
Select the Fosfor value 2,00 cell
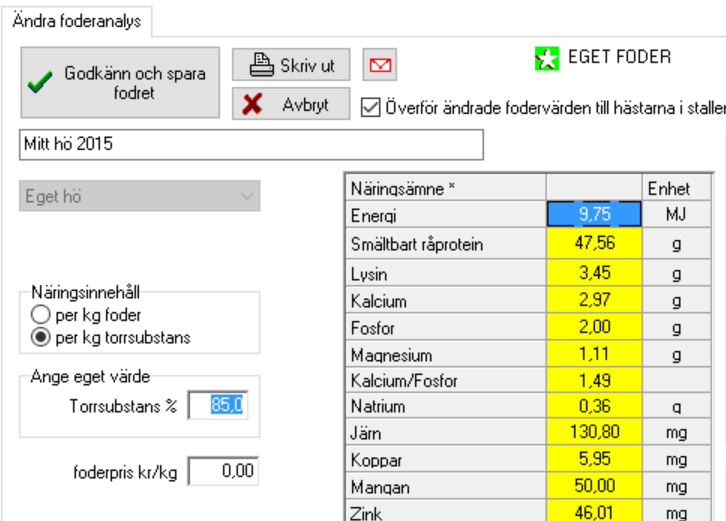(594, 326)
